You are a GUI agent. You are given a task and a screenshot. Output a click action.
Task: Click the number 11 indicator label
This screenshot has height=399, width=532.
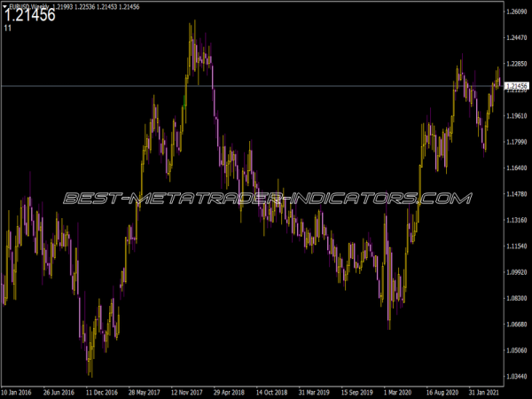point(7,28)
